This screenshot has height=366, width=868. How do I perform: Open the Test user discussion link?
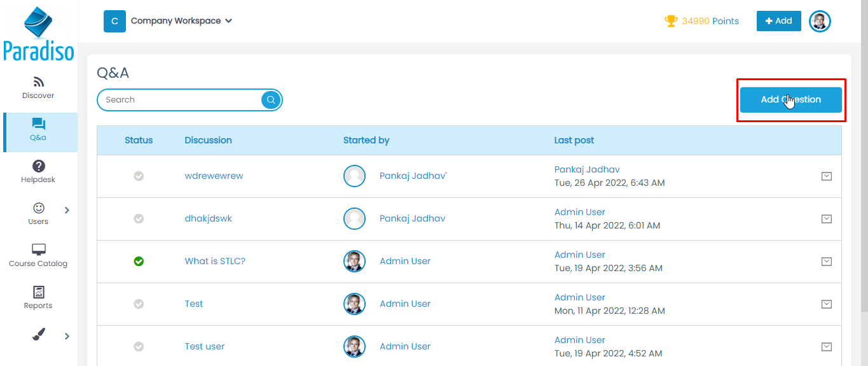204,346
